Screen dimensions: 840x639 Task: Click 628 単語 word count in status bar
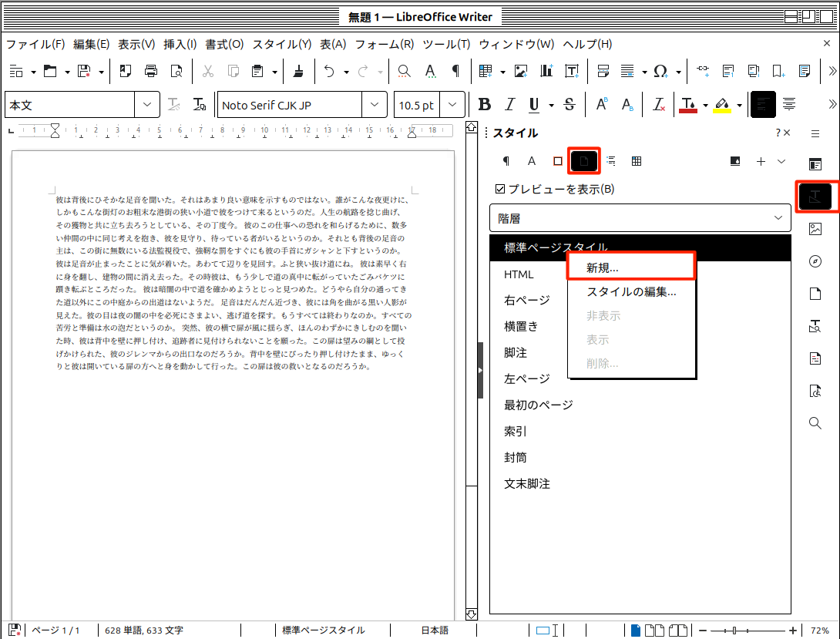click(144, 631)
